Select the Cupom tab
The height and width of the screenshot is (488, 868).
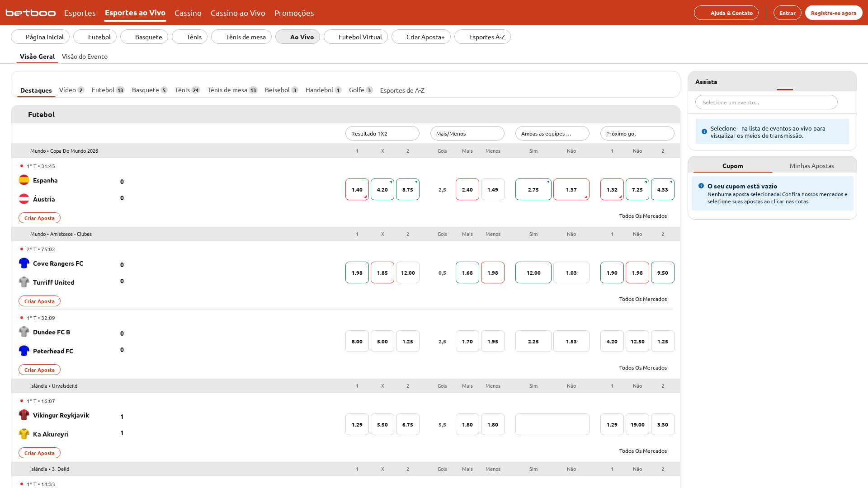[x=733, y=165]
